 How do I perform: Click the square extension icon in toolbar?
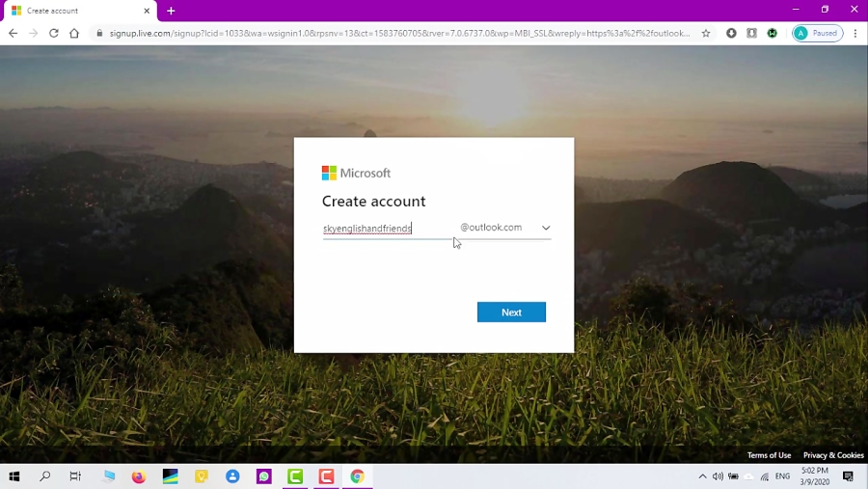pyautogui.click(x=751, y=33)
